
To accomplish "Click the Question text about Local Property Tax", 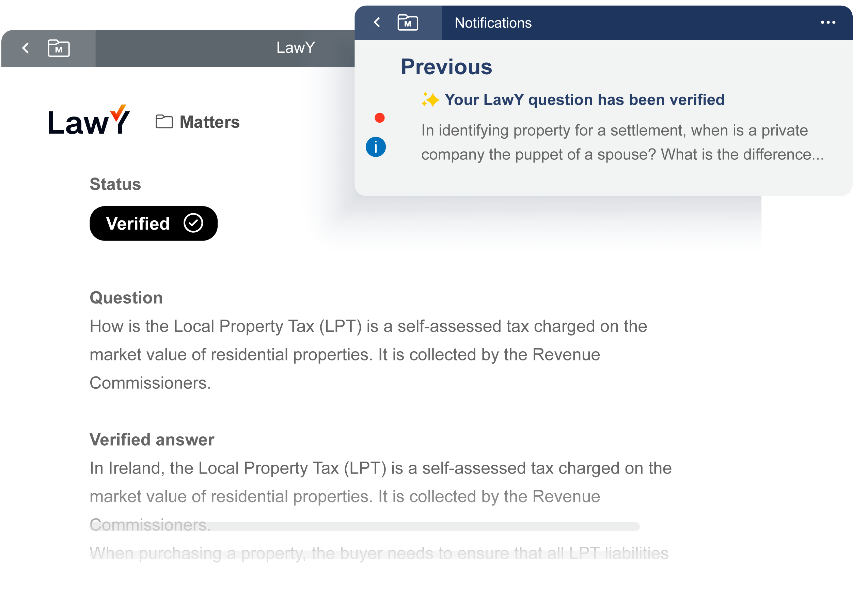I will click(x=368, y=354).
